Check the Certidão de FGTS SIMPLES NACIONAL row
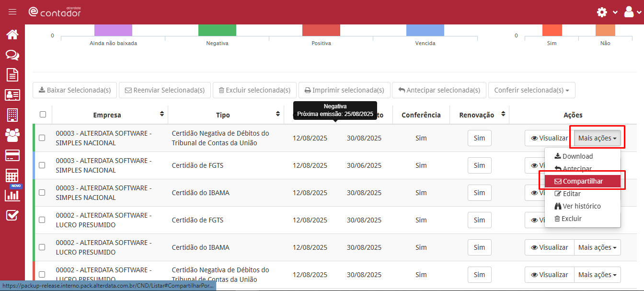Viewport: 644px width, 291px height. click(42, 165)
